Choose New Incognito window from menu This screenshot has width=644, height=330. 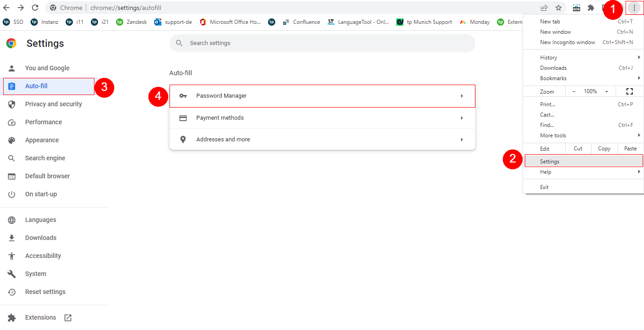pyautogui.click(x=568, y=42)
